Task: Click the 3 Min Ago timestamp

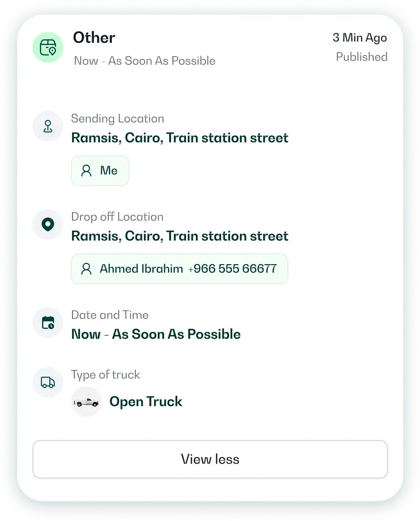Action: click(x=360, y=38)
